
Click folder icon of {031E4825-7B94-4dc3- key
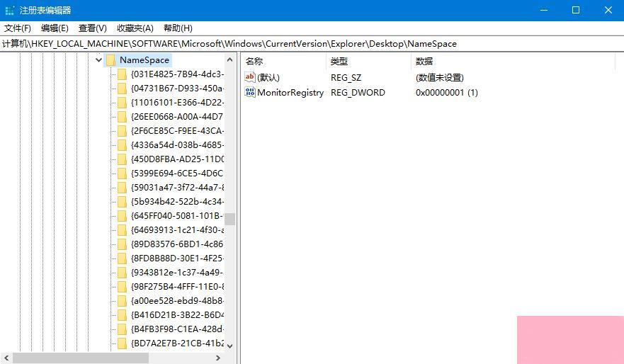(122, 74)
